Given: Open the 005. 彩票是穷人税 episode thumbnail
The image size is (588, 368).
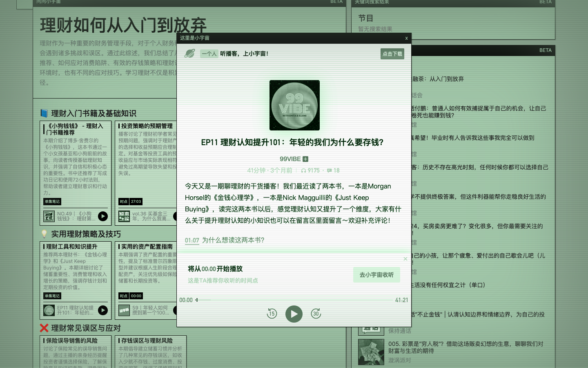Looking at the screenshot, I should point(371,352).
